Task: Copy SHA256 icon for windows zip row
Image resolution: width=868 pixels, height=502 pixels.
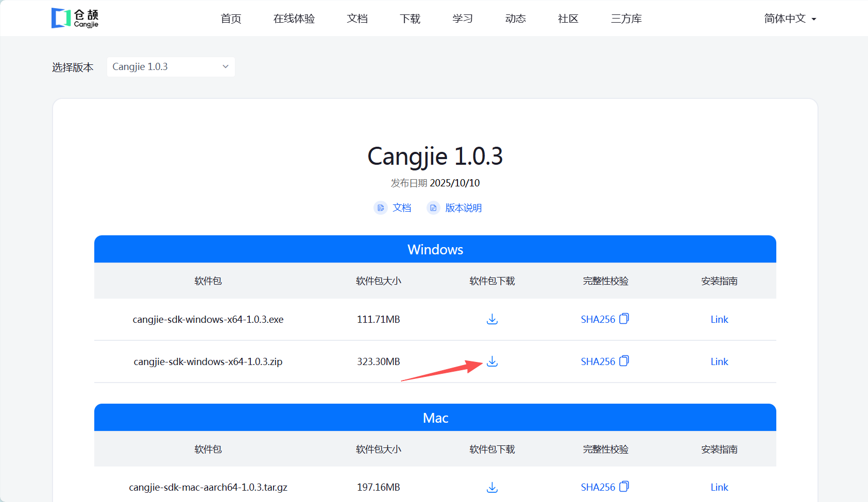Action: [x=624, y=361]
